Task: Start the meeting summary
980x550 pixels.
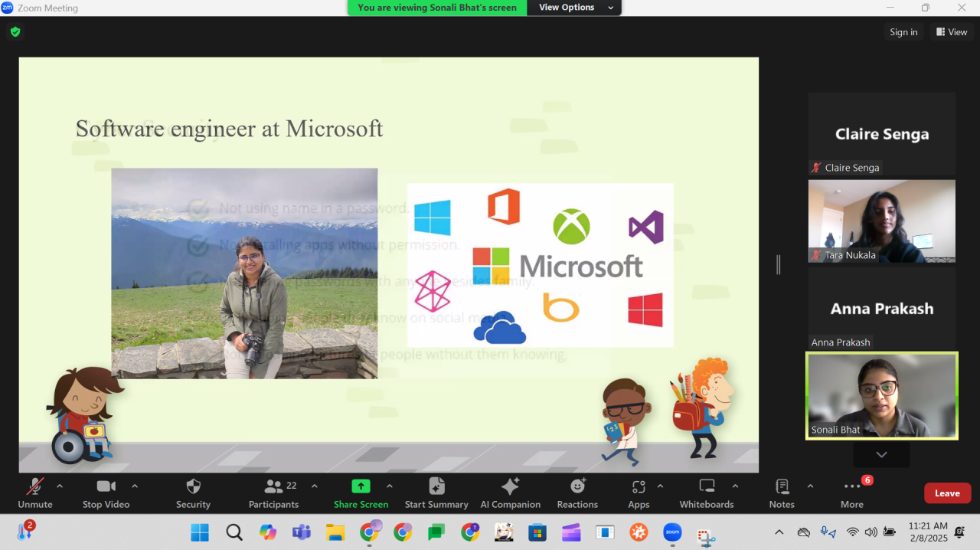Action: tap(436, 493)
